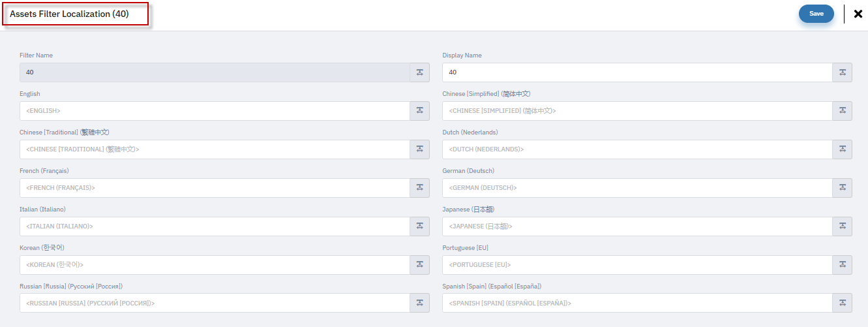Screen dimensions: 868x327
Task: Click the icon next to Japanese field
Action: click(842, 226)
